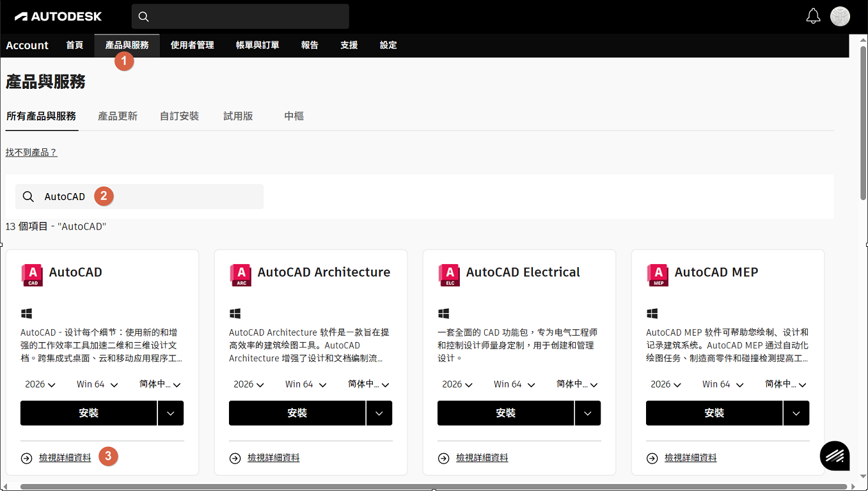Image resolution: width=868 pixels, height=491 pixels.
Task: Go to the 首頁 menu item
Action: point(75,45)
